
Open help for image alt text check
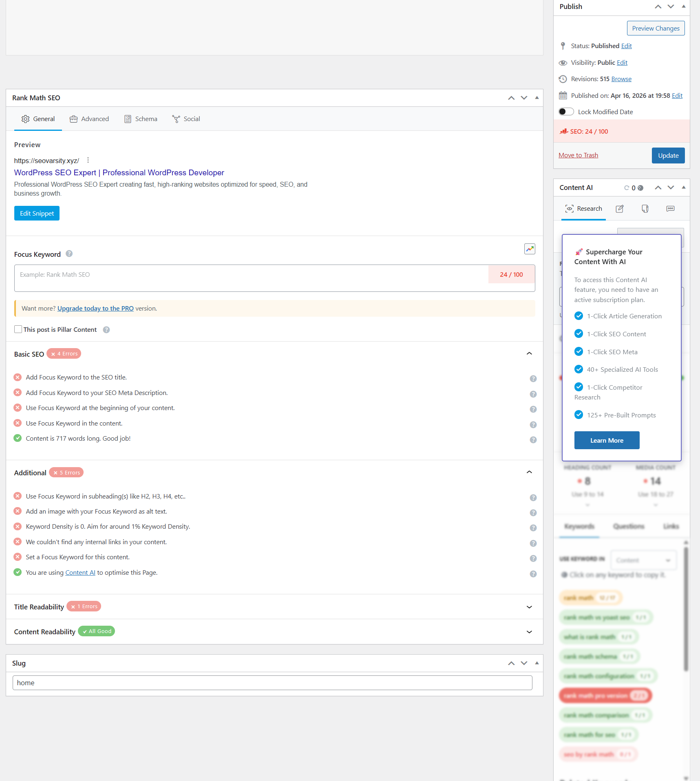click(x=533, y=513)
